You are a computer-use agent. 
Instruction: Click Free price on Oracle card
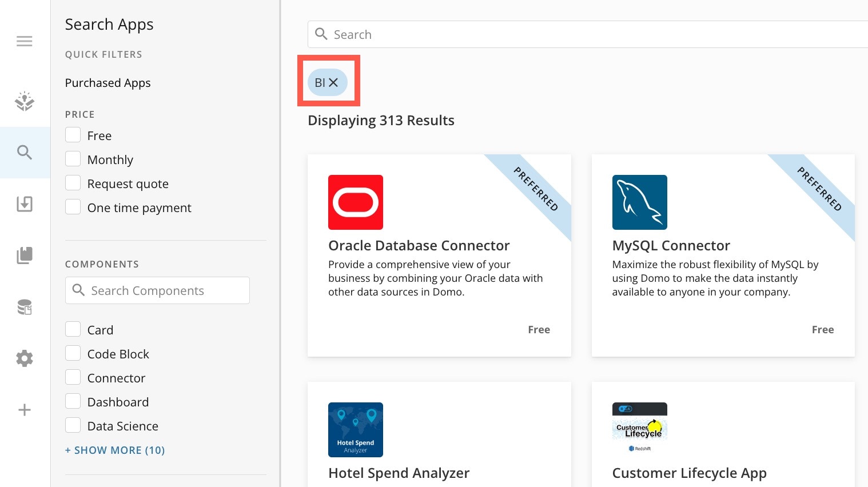click(x=539, y=330)
